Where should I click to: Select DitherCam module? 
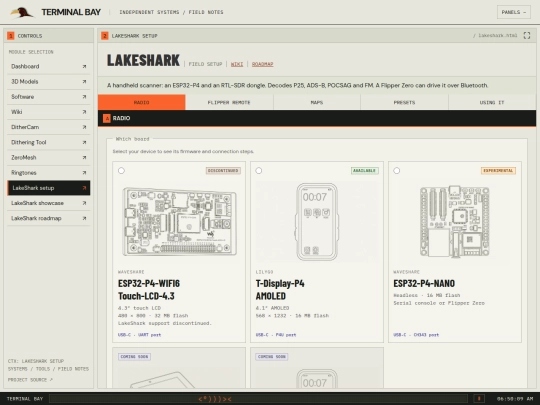pyautogui.click(x=49, y=127)
